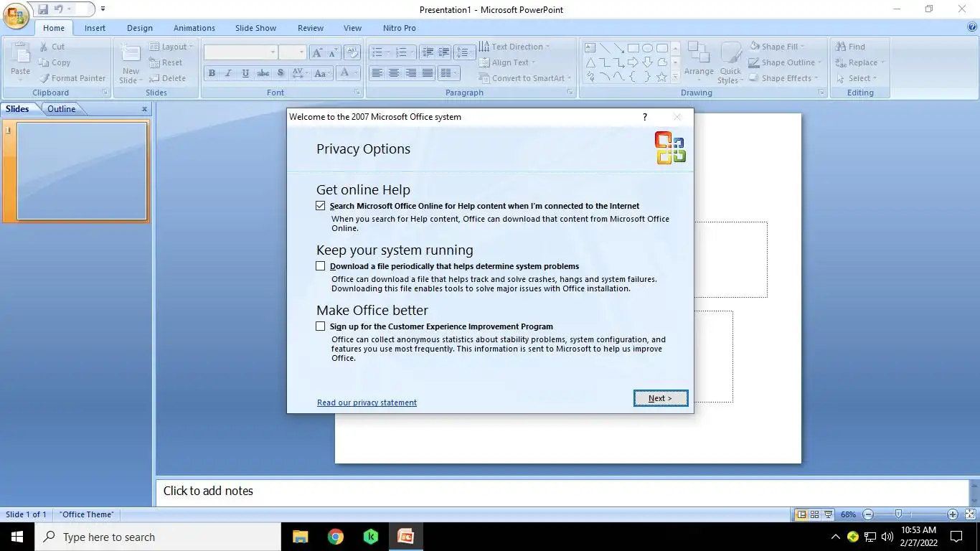Click the New Slide button
The height and width of the screenshot is (551, 980).
click(131, 63)
